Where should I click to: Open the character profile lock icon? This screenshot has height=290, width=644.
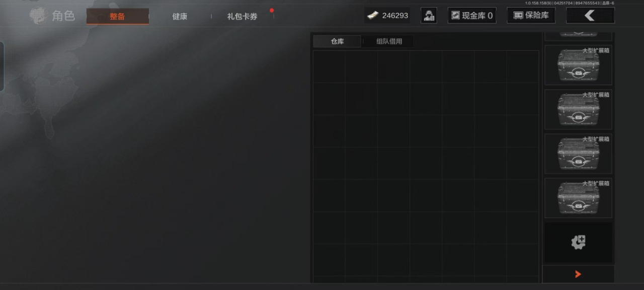click(429, 16)
